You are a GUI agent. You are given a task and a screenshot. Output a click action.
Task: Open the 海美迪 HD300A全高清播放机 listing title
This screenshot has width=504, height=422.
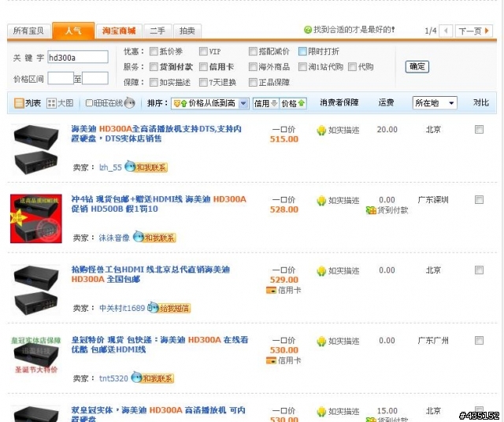[x=156, y=134]
